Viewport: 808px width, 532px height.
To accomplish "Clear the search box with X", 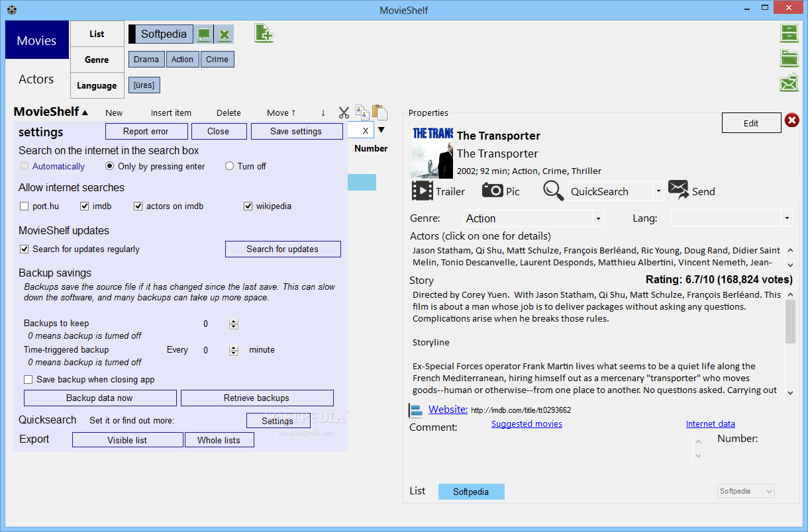I will click(366, 131).
